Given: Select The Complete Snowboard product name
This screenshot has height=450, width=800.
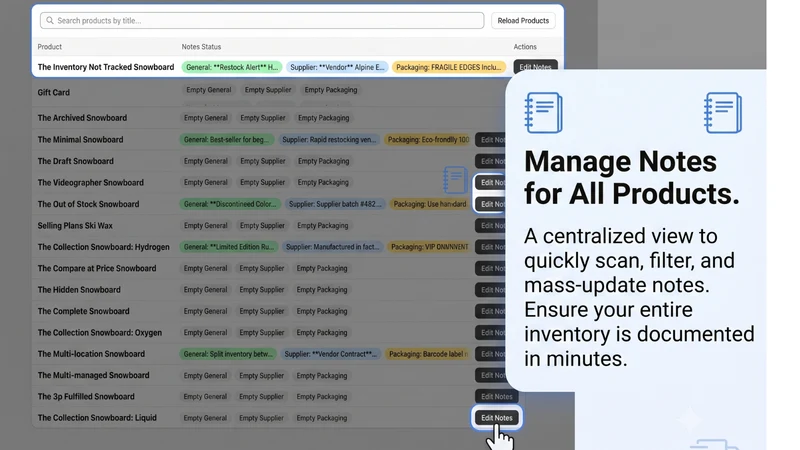Looking at the screenshot, I should [x=83, y=311].
